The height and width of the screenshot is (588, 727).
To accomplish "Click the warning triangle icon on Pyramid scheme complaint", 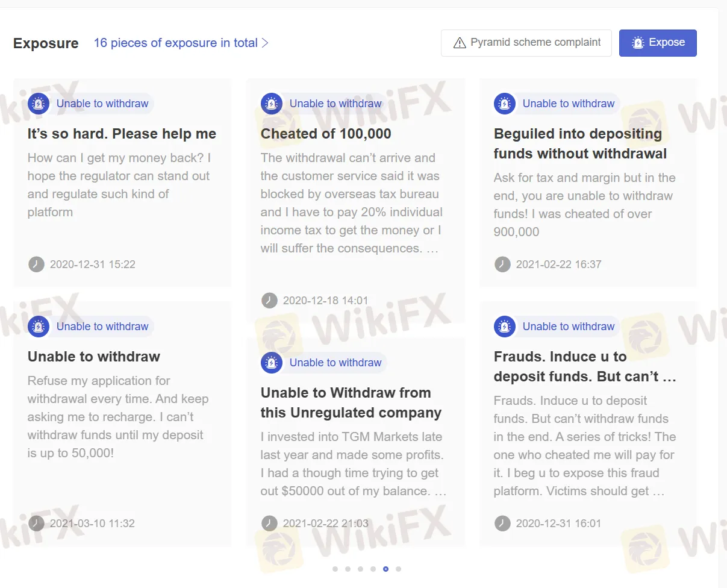I will point(459,42).
